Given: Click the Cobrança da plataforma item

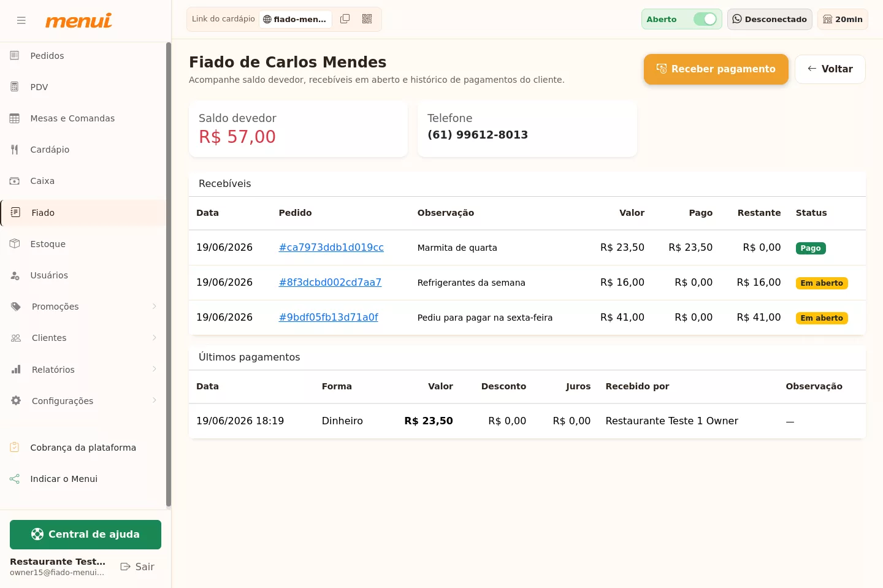Looking at the screenshot, I should point(83,448).
